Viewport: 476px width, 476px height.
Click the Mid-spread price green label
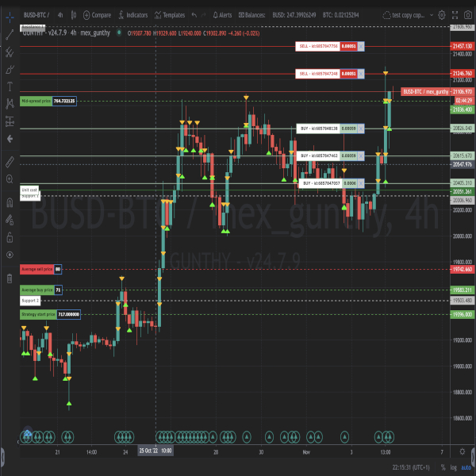36,102
